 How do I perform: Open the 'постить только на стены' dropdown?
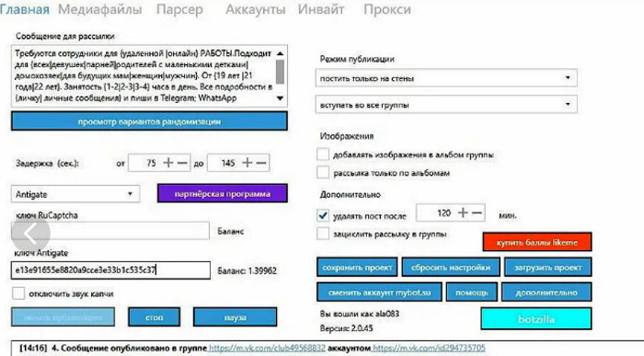pyautogui.click(x=446, y=78)
